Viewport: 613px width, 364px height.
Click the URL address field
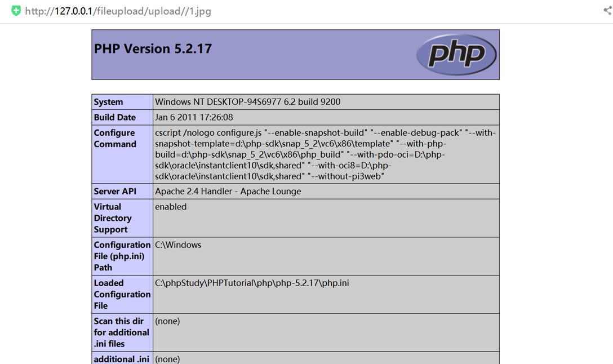pyautogui.click(x=118, y=11)
